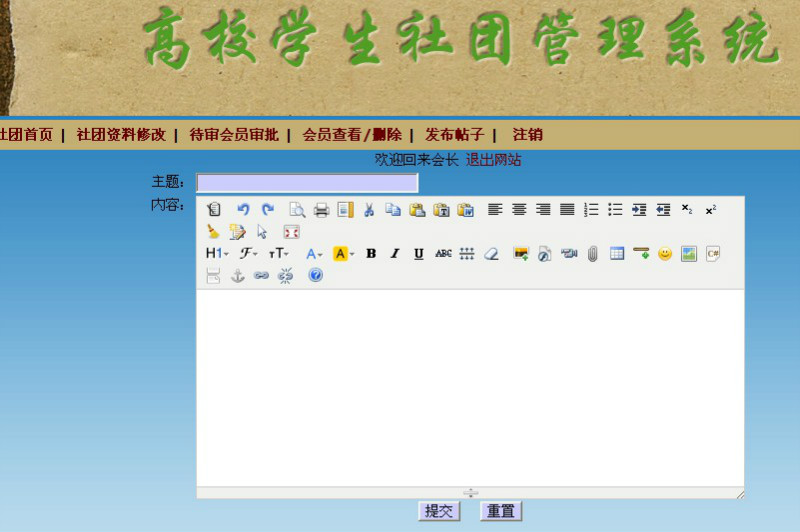
Task: Apply strikethrough formatting
Action: (x=443, y=254)
